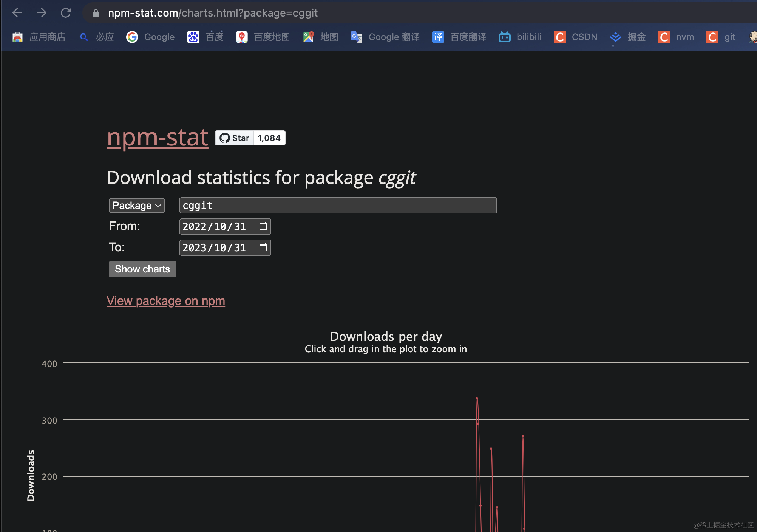Click the Show charts button
Screen dimensions: 757x532
tap(142, 269)
